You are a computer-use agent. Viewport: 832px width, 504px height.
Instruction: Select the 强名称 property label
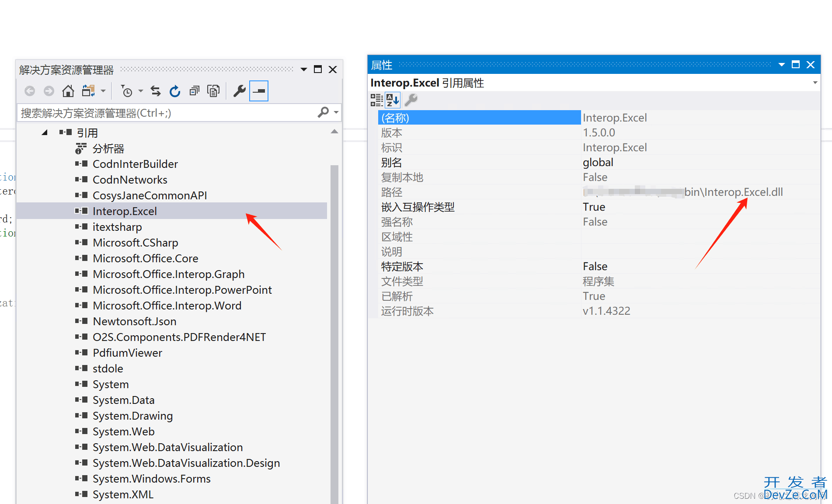(397, 222)
